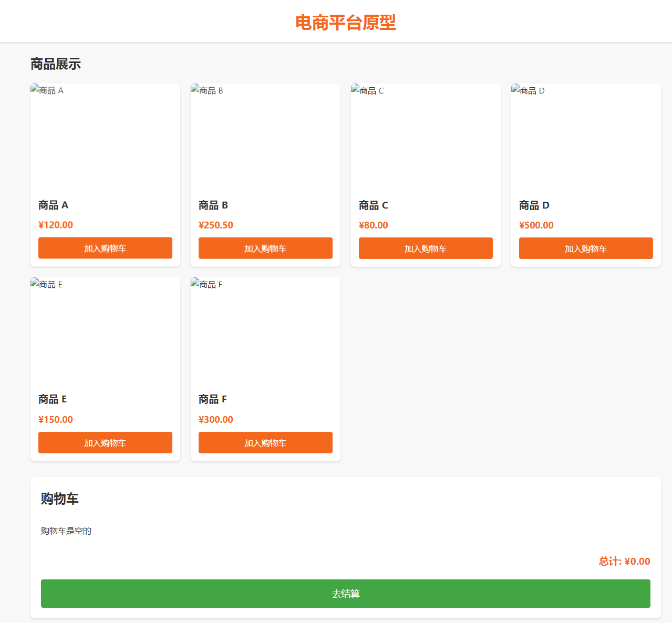Add 商品 A to the cart
672x623 pixels.
tap(105, 248)
